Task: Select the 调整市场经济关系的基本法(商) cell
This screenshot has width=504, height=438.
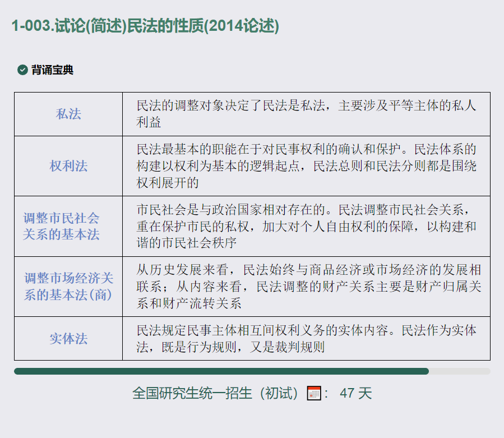Action: click(68, 287)
